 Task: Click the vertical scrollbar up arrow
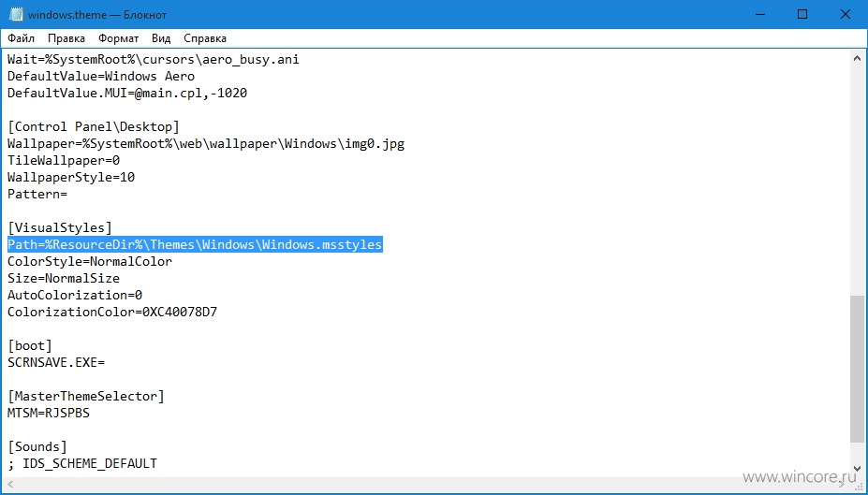coord(857,58)
